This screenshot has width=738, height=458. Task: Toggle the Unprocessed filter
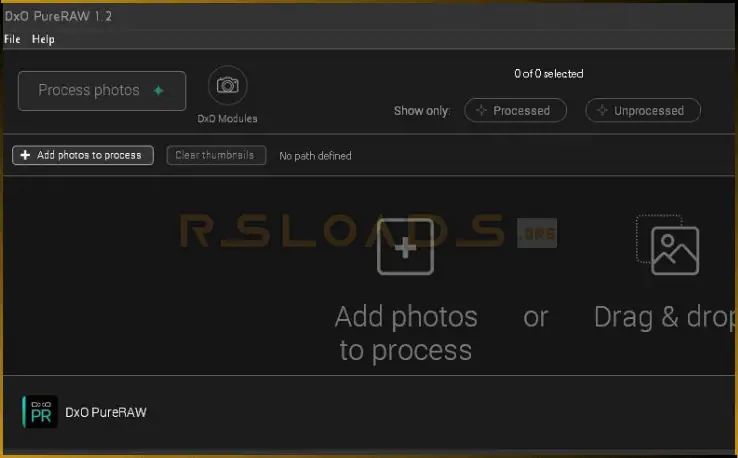(x=643, y=111)
